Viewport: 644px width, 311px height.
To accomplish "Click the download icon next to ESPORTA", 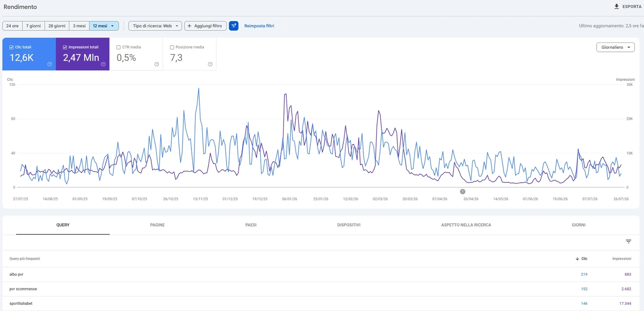I will [617, 7].
